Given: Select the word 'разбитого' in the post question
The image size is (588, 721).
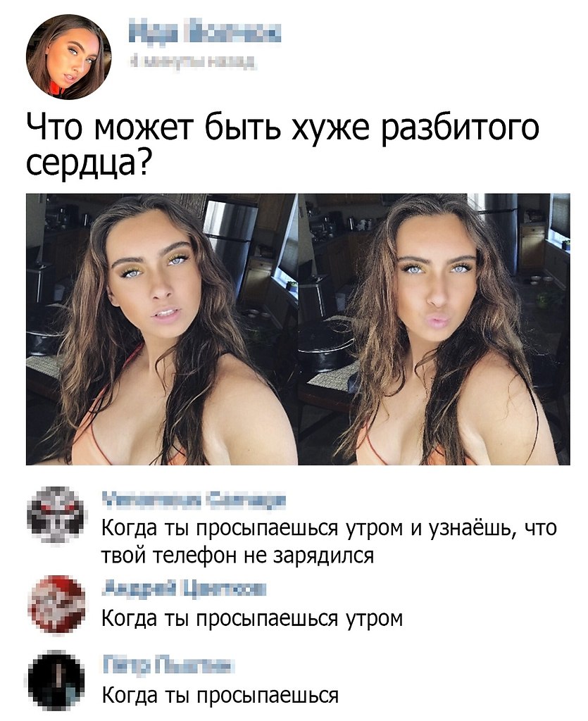Looking at the screenshot, I should [461, 130].
